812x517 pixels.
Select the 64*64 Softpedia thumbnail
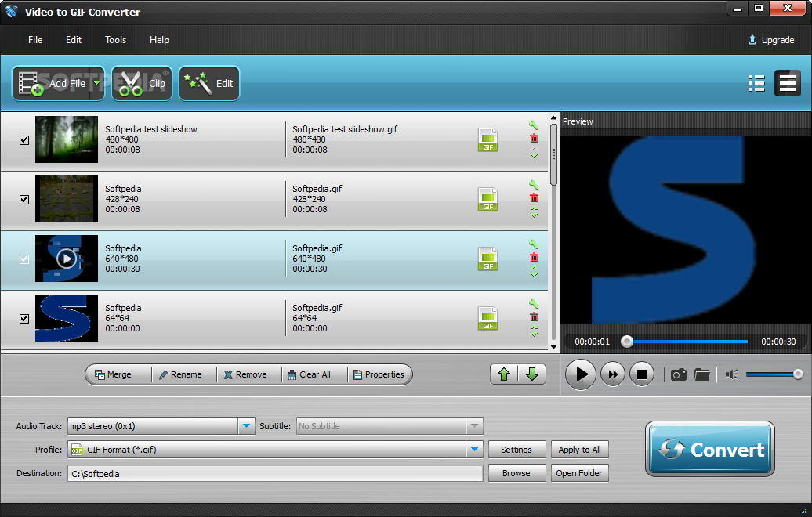click(x=67, y=318)
